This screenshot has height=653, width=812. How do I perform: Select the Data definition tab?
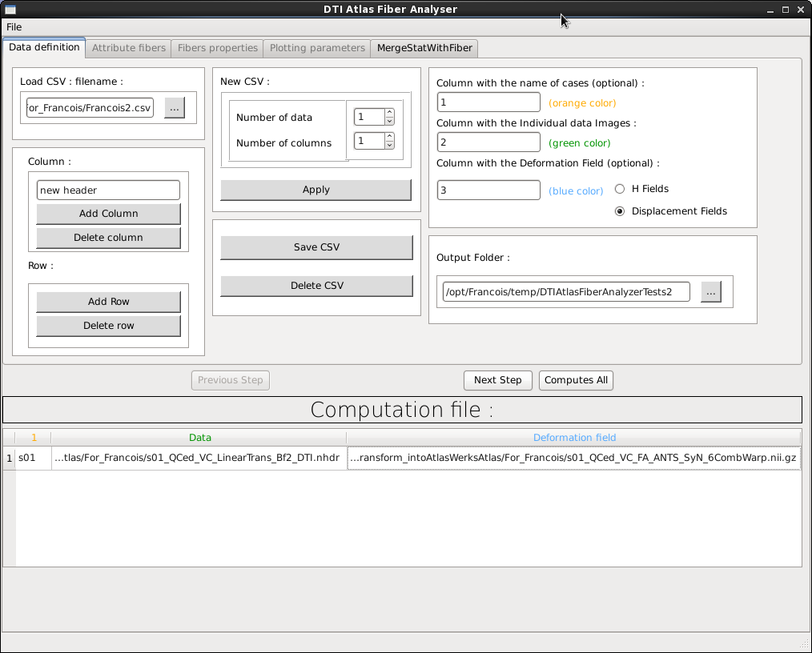(x=44, y=47)
